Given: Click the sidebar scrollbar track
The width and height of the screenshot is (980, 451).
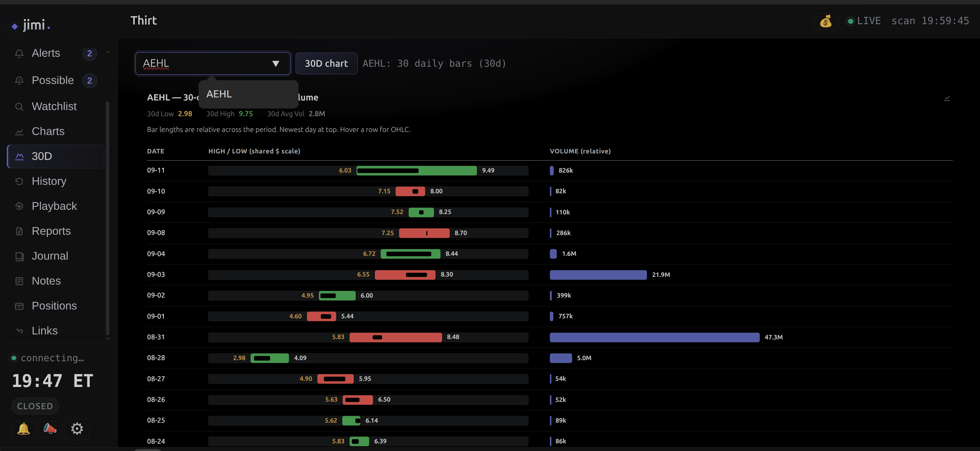Looking at the screenshot, I should [107, 219].
